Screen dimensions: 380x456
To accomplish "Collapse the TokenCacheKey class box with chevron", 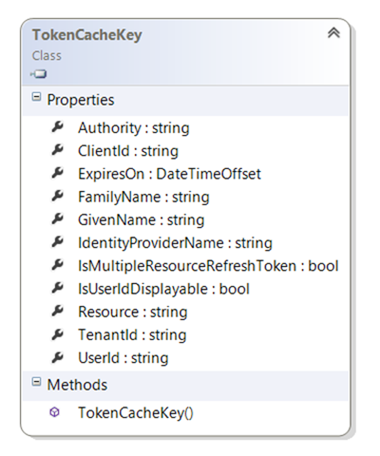I will tap(334, 33).
